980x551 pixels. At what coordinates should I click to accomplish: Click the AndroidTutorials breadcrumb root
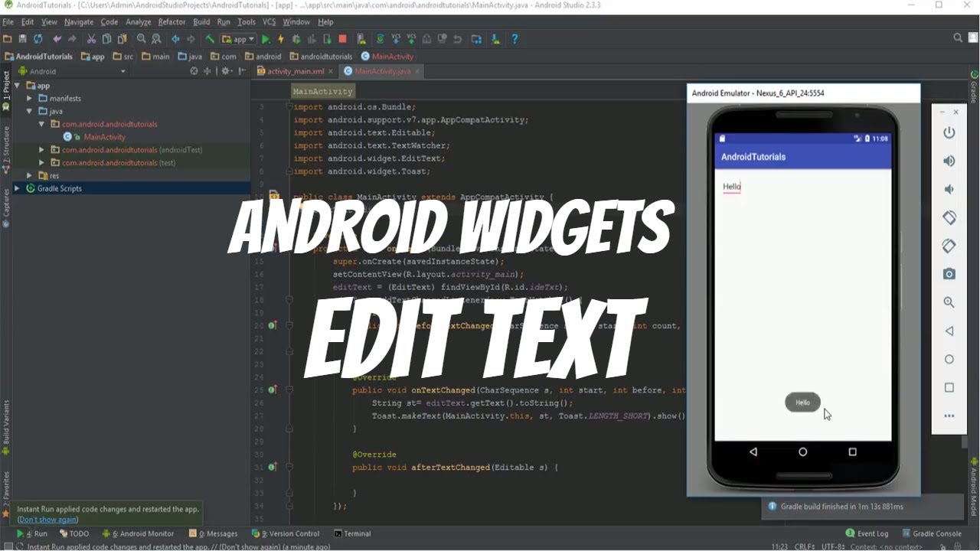click(39, 57)
